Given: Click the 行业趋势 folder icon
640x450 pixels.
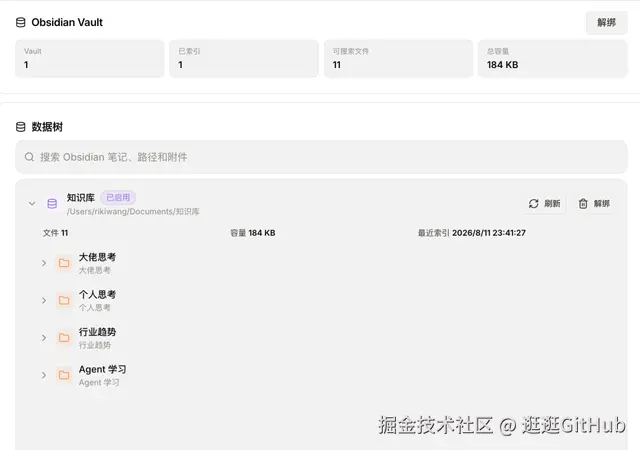Looking at the screenshot, I should click(64, 338).
